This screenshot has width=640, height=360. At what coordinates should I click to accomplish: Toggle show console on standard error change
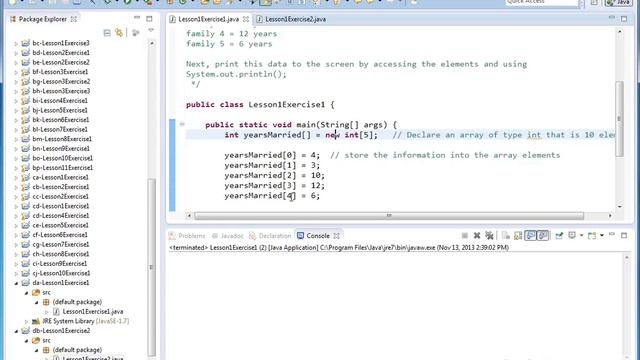[543, 236]
